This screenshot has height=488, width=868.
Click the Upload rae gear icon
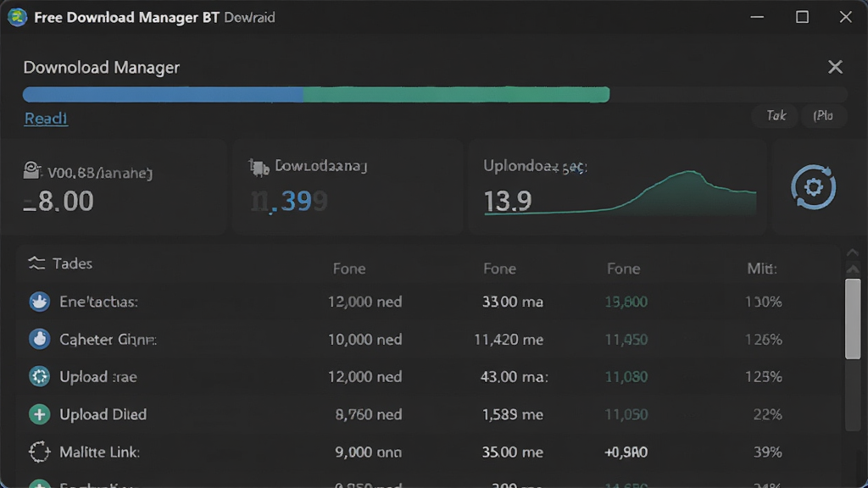pyautogui.click(x=39, y=377)
